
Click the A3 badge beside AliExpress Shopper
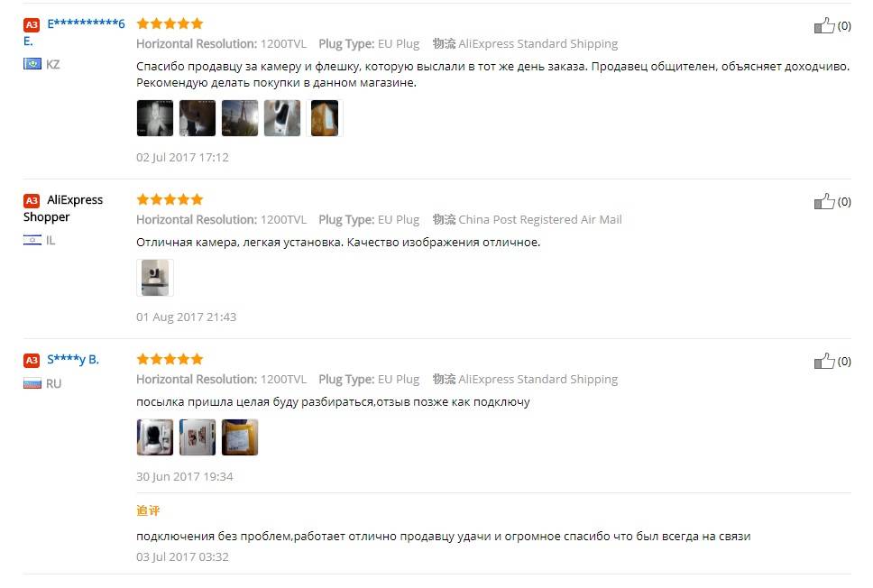pos(32,200)
